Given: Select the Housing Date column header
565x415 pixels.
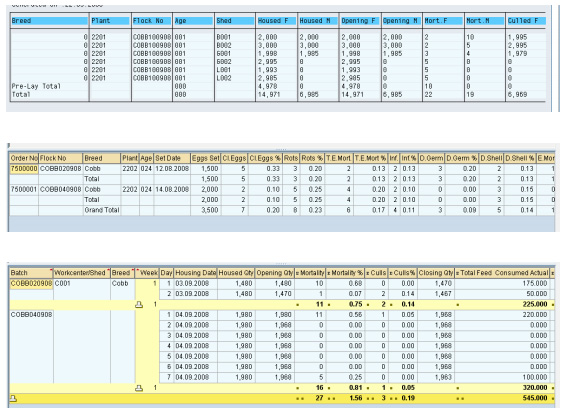Looking at the screenshot, I should tap(196, 273).
